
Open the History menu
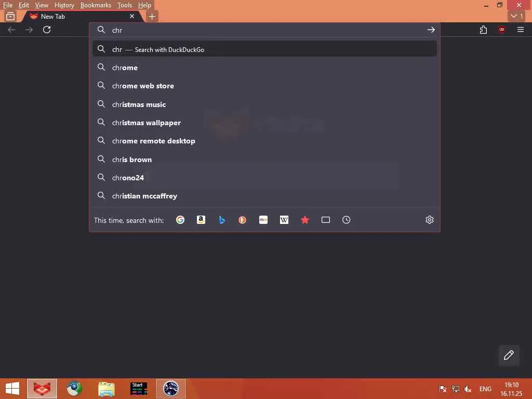pos(64,5)
